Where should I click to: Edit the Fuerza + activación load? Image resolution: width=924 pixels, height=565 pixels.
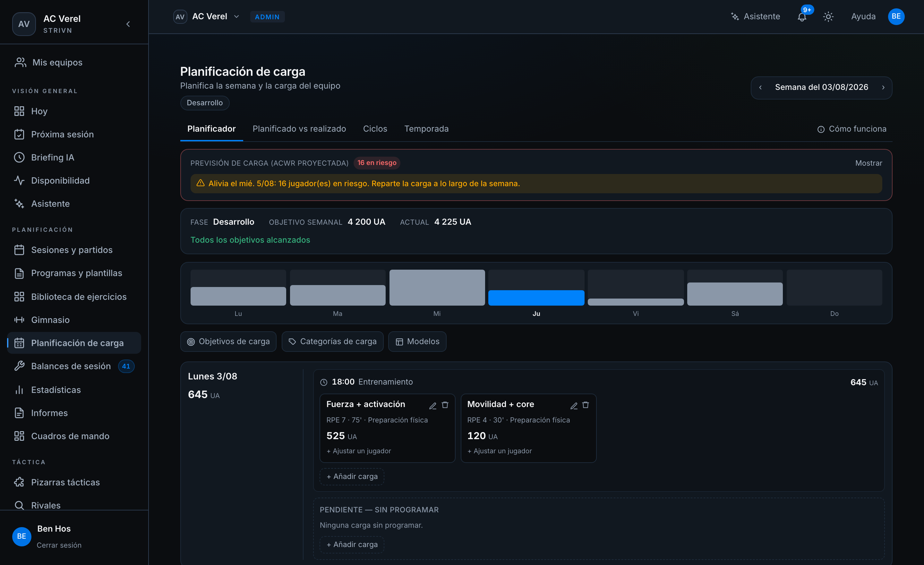tap(433, 405)
